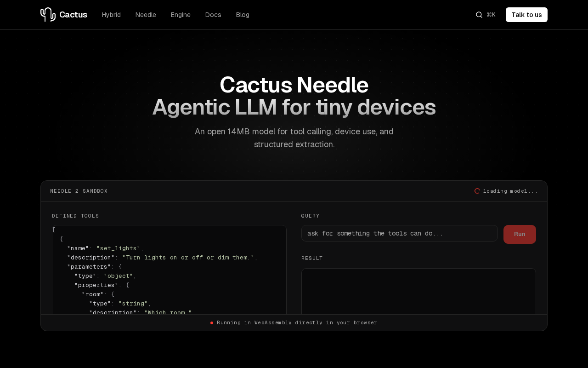
Task: Go to the Blog page
Action: [243, 15]
